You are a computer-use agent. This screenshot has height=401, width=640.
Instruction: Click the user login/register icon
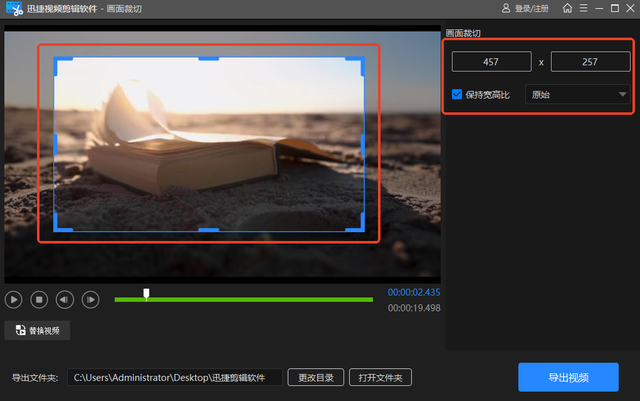[x=506, y=8]
